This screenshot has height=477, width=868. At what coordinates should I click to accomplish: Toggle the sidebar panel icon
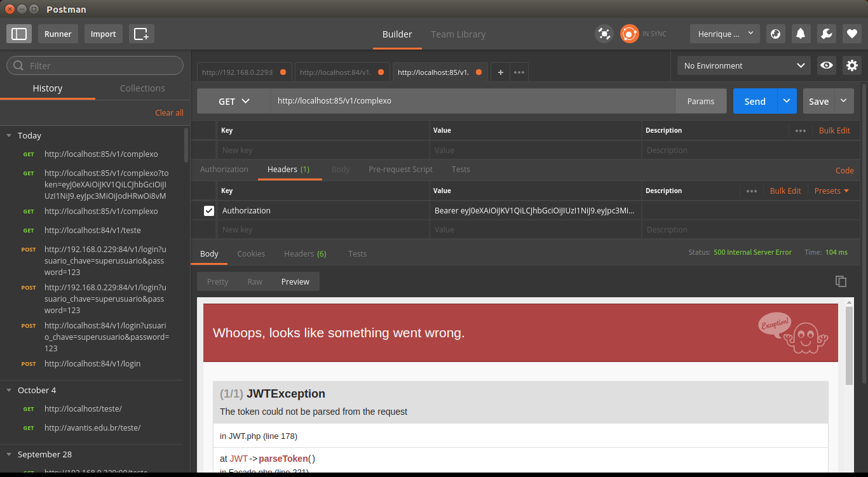coord(19,34)
